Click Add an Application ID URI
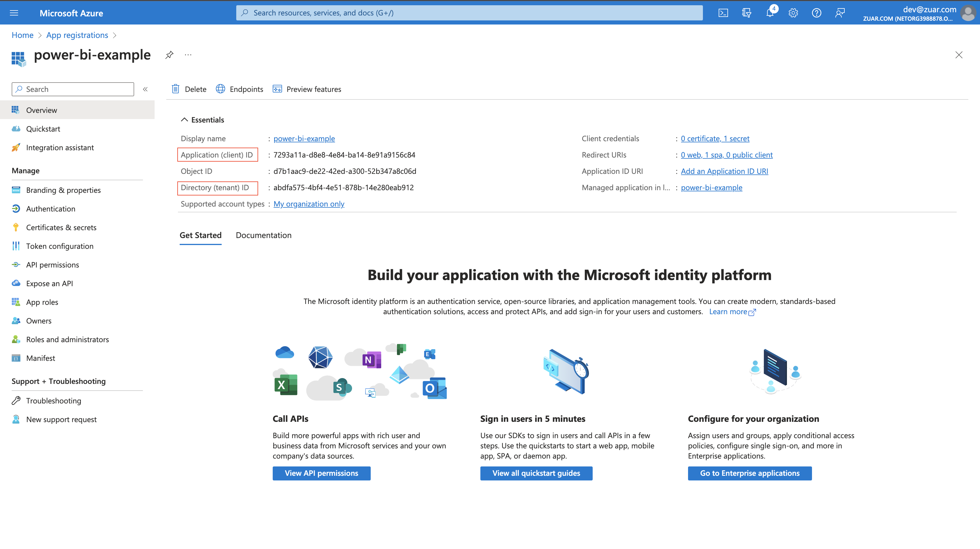Viewport: 980px width, 549px height. [724, 171]
